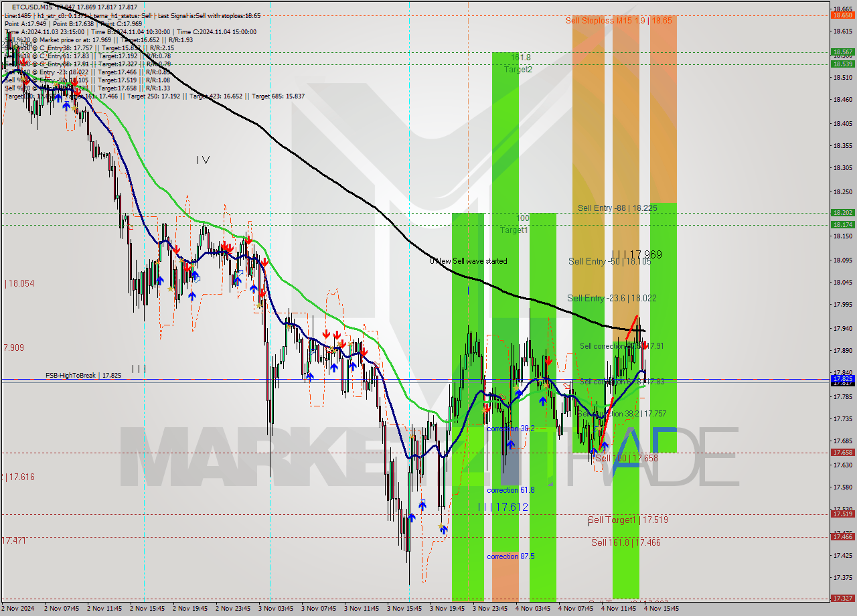Click the 17.425 value on price scale
This screenshot has width=857, height=616.
point(842,555)
